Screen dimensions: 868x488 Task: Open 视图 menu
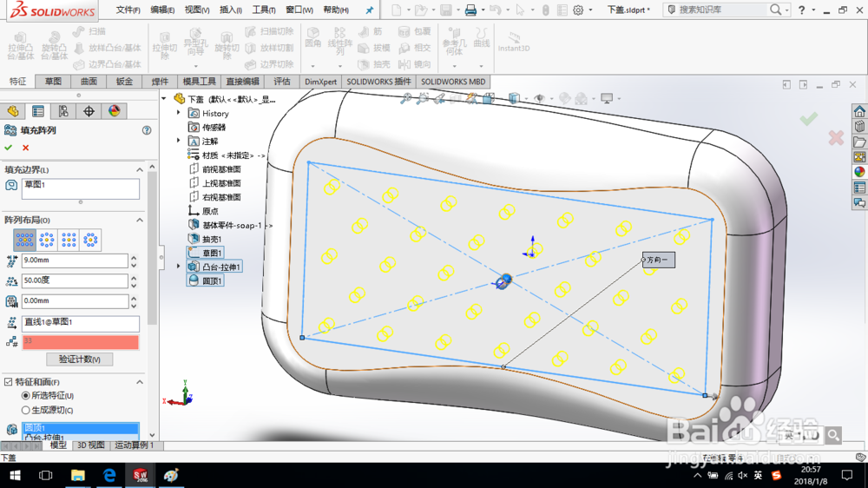coord(196,10)
